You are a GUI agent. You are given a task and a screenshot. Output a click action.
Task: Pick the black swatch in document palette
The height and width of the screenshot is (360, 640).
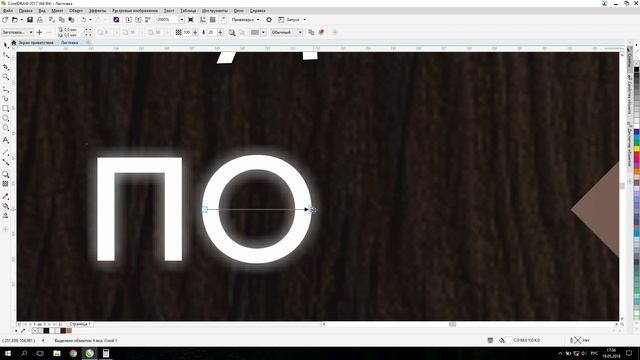click(x=46, y=331)
